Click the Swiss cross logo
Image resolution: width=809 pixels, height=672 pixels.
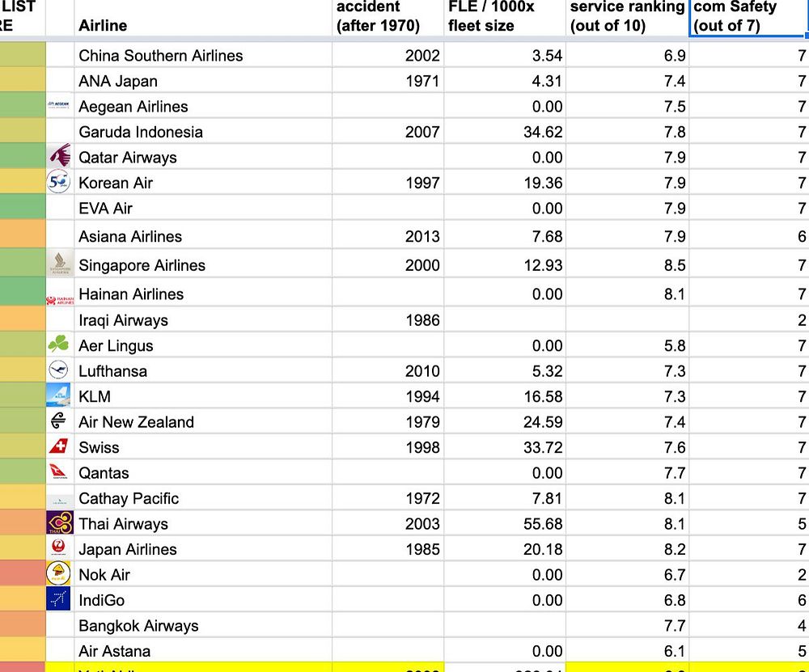(x=58, y=446)
